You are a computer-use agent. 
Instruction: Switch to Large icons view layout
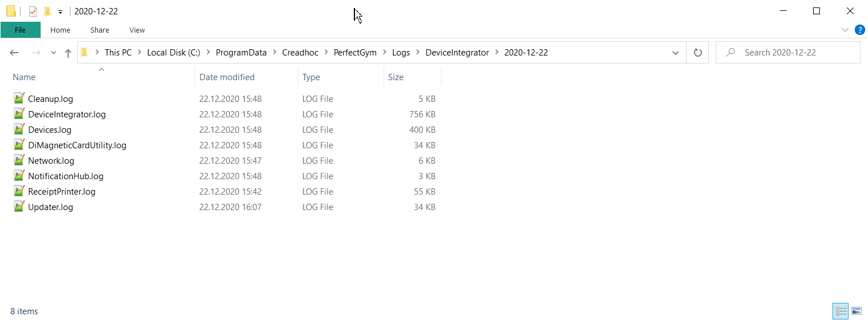coord(856,311)
